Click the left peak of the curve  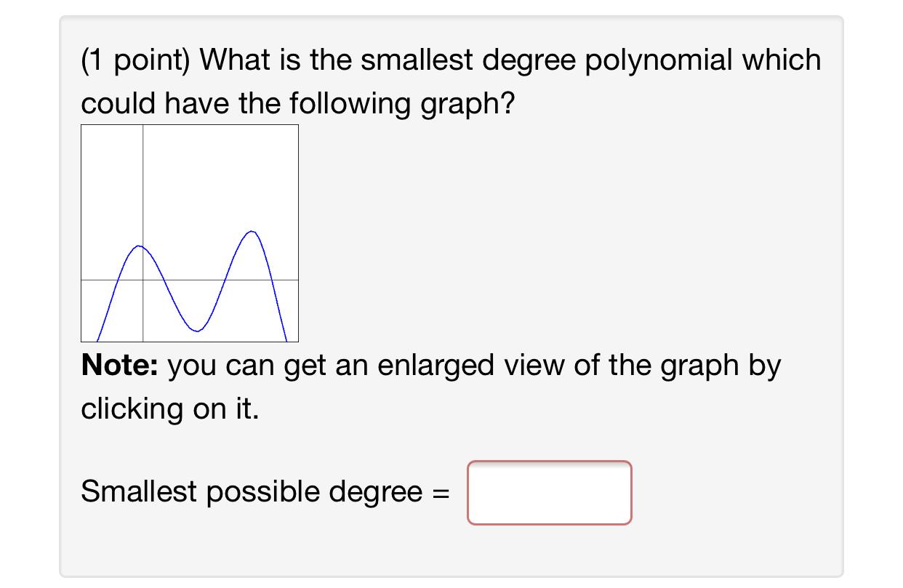[140, 247]
